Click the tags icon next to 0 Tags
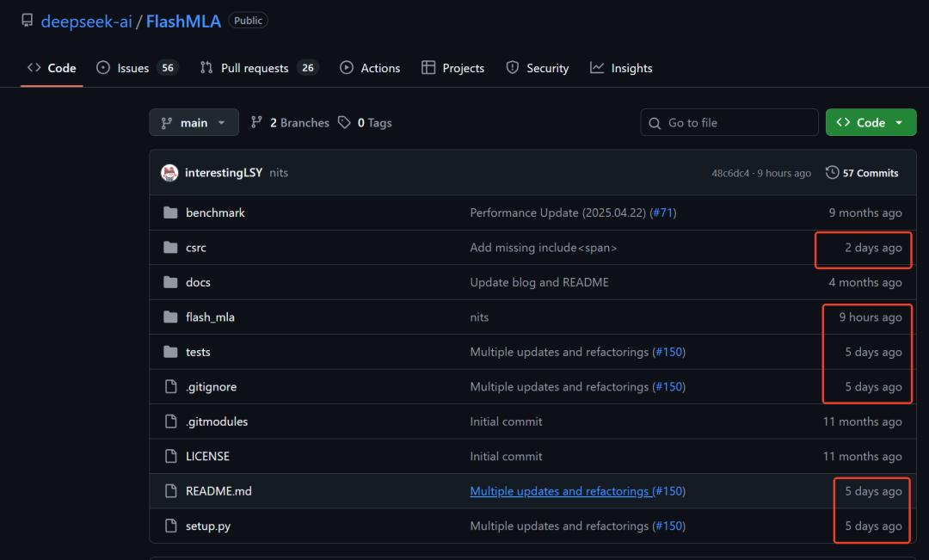 pyautogui.click(x=344, y=123)
